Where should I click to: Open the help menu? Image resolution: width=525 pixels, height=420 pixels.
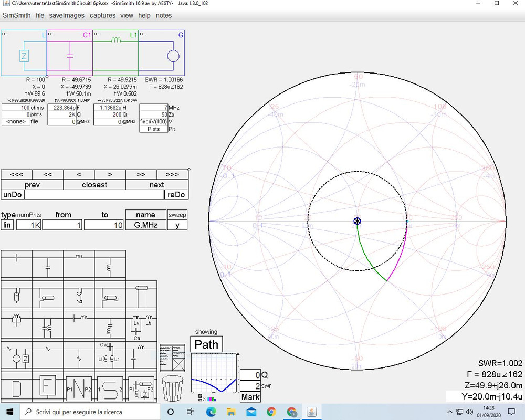(144, 15)
